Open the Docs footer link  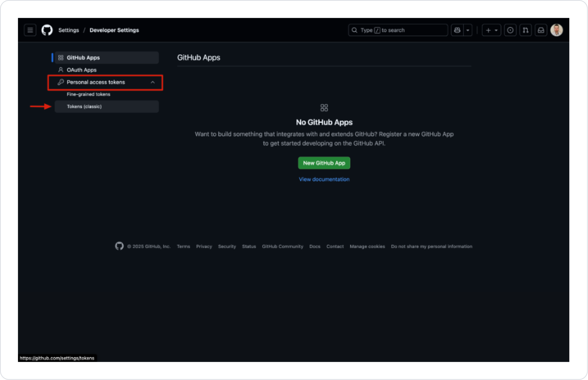(315, 246)
